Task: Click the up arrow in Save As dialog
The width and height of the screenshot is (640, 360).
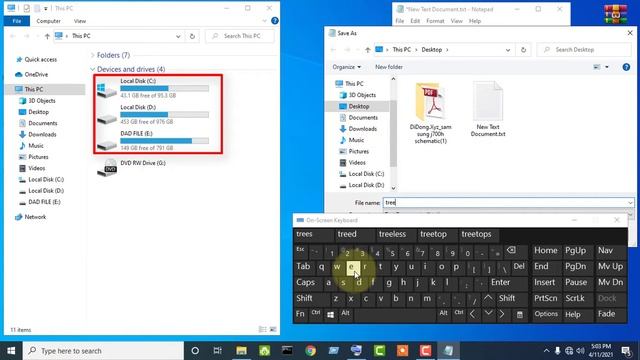Action: (368, 50)
